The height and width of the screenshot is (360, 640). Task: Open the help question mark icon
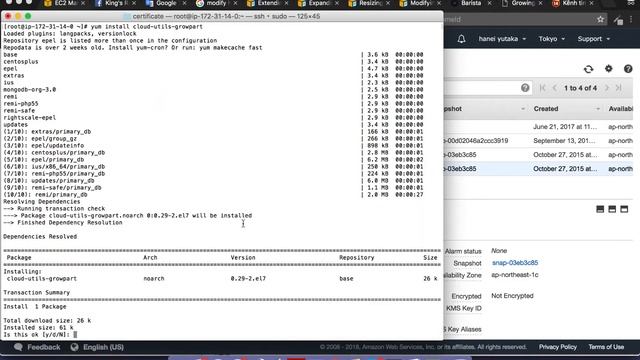pos(628,69)
